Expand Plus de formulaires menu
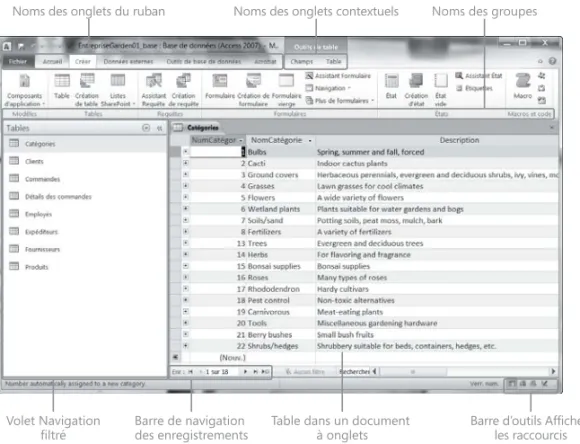 [340, 100]
